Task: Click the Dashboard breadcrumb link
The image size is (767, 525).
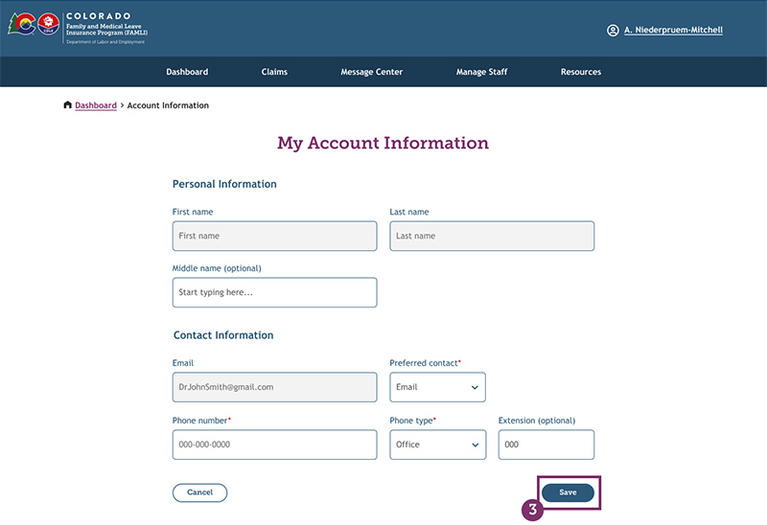Action: [x=96, y=105]
